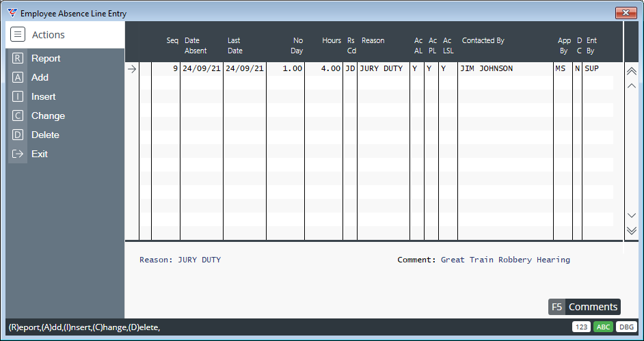The height and width of the screenshot is (341, 644).
Task: Jump to last record with double down chevron
Action: click(x=632, y=230)
